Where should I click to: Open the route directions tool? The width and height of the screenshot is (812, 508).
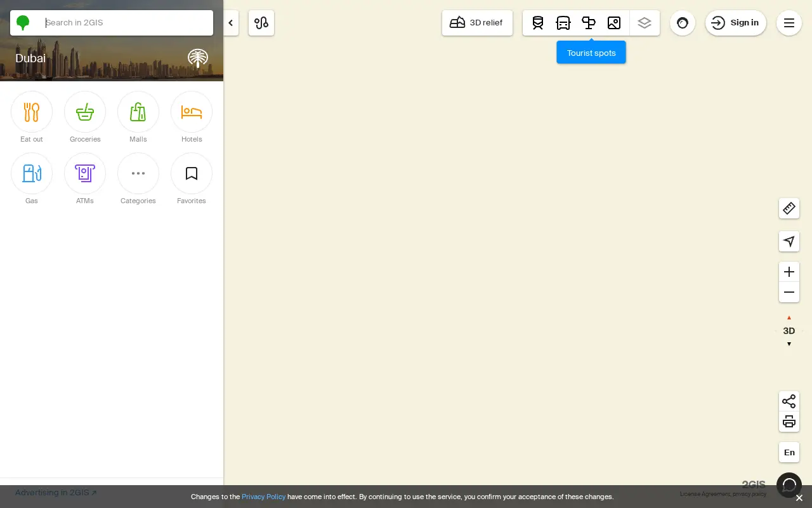[261, 23]
